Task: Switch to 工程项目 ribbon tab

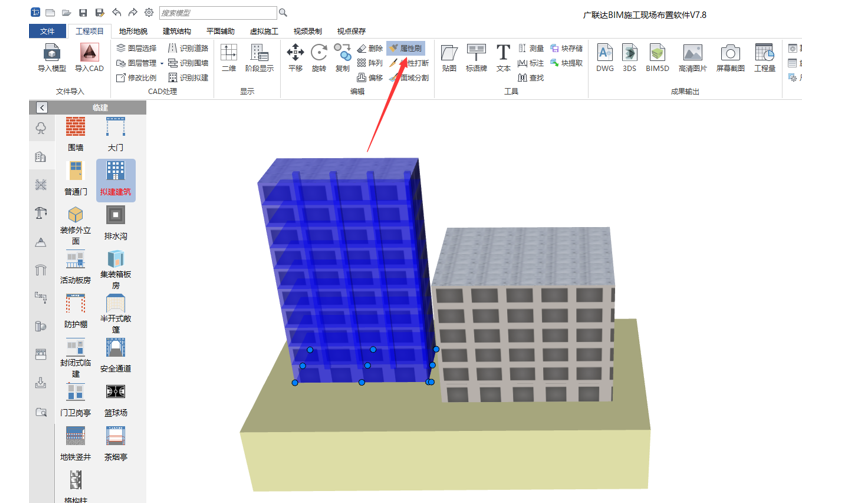Action: [x=89, y=31]
